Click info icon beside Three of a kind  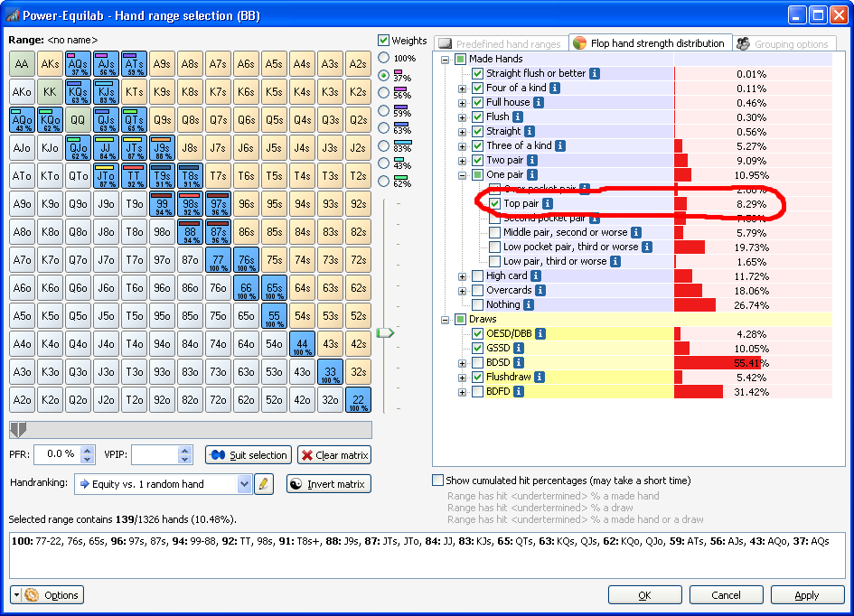[x=560, y=145]
